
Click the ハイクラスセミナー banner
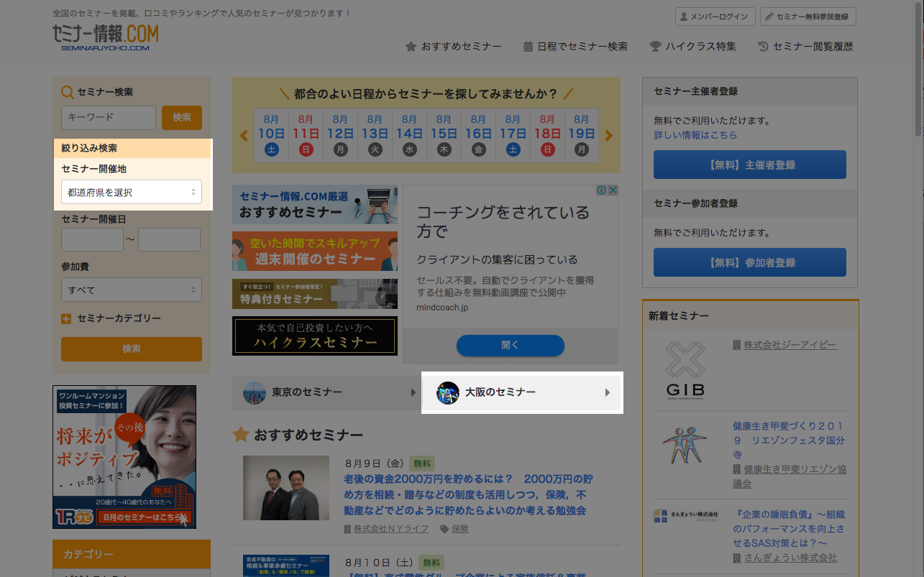tap(314, 336)
